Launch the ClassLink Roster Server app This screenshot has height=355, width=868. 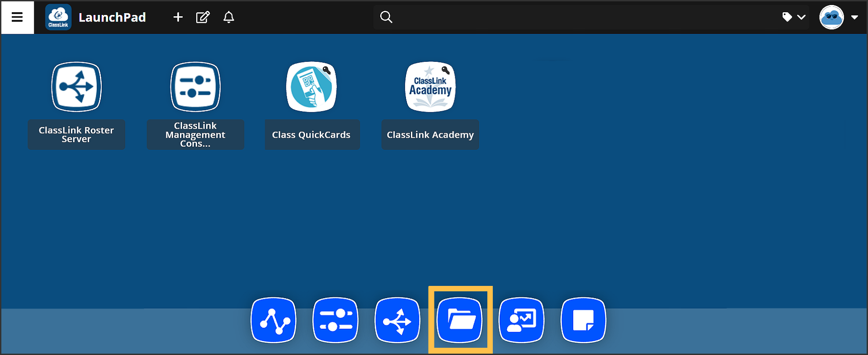tap(76, 87)
